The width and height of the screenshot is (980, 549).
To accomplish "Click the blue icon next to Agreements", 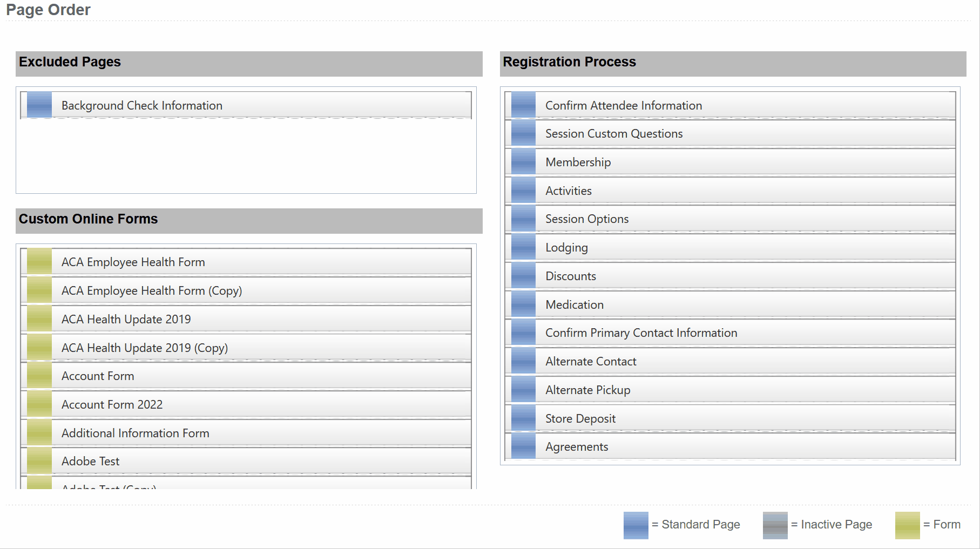I will point(523,447).
